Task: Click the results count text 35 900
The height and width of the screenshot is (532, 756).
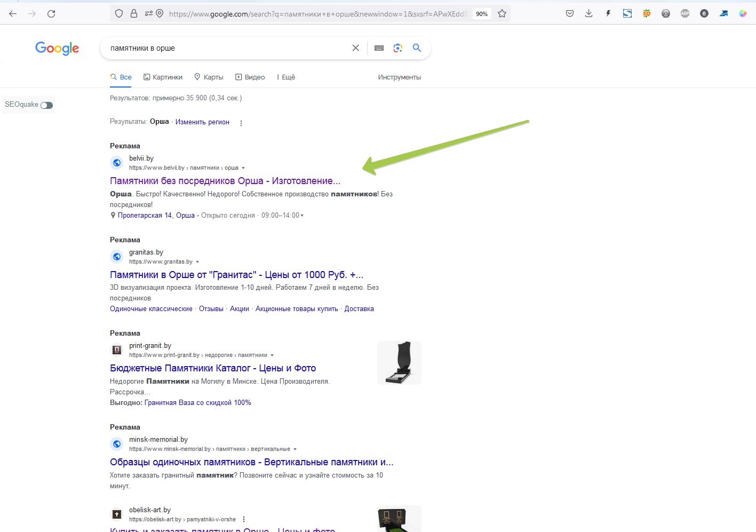Action: tap(176, 98)
